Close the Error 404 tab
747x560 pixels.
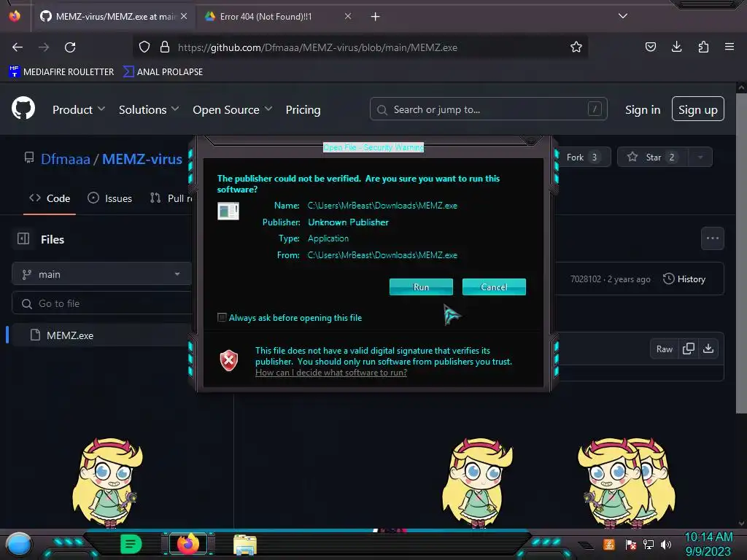pyautogui.click(x=348, y=16)
